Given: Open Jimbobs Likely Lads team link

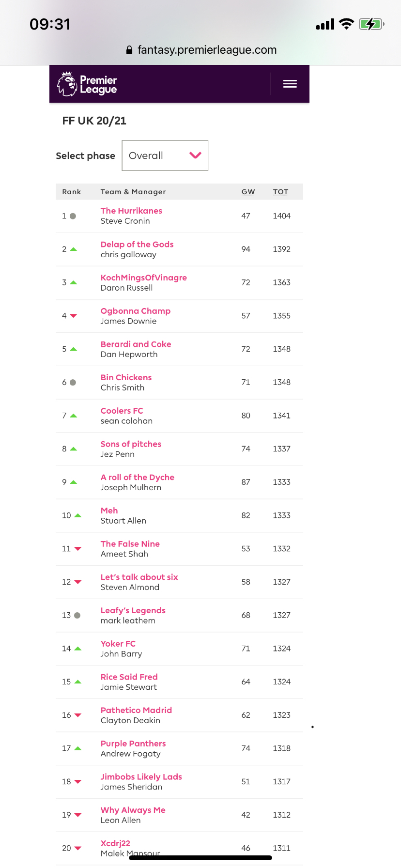Looking at the screenshot, I should tap(141, 776).
